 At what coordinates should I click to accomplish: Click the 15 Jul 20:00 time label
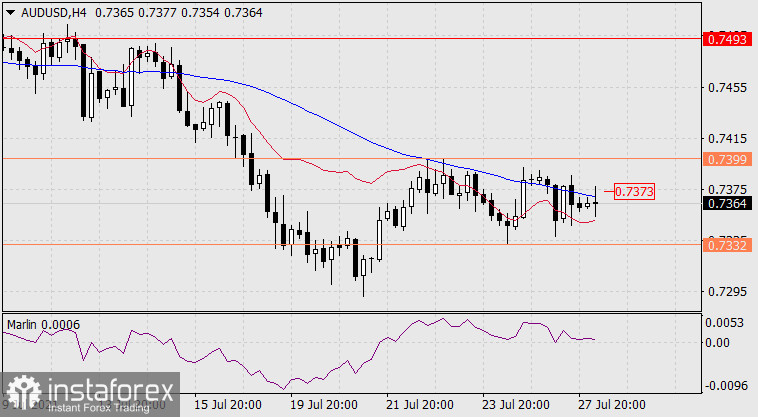coord(228,406)
